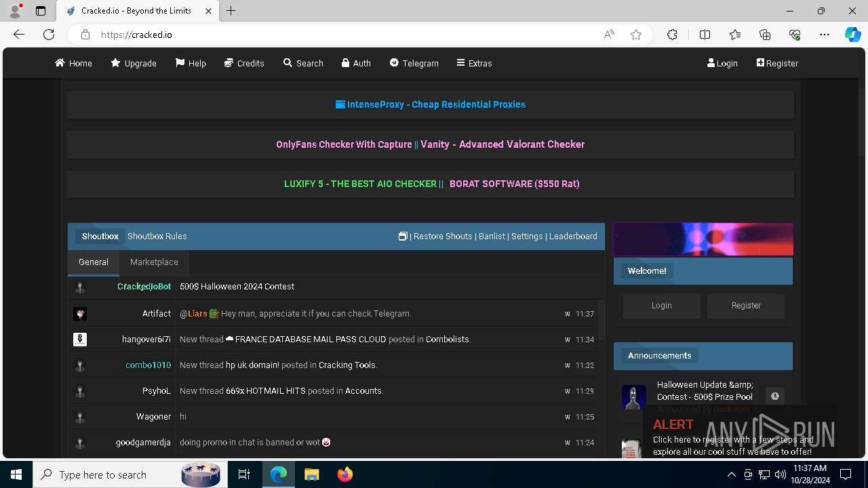Open IntenseProxy Cheap Residential Proxies ad
868x488 pixels.
(x=431, y=104)
